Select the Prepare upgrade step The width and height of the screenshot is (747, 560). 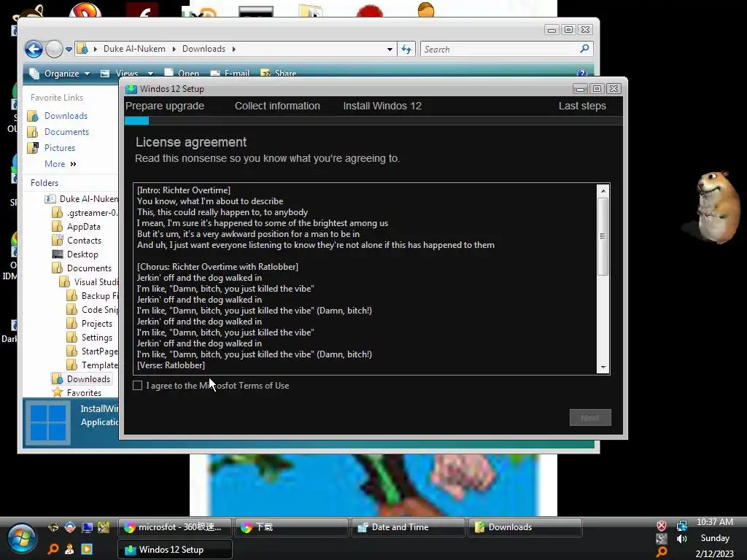coord(165,106)
